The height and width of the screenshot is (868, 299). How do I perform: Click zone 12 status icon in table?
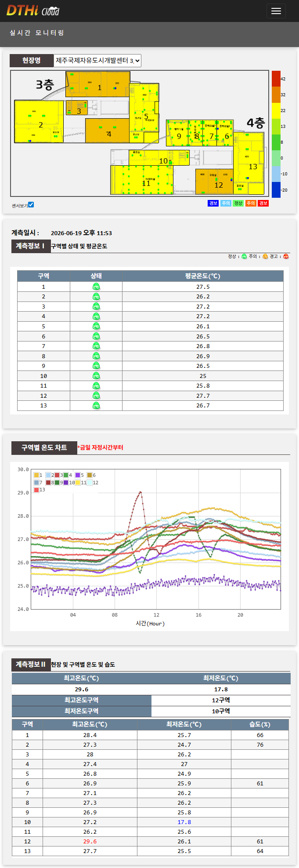(x=96, y=396)
